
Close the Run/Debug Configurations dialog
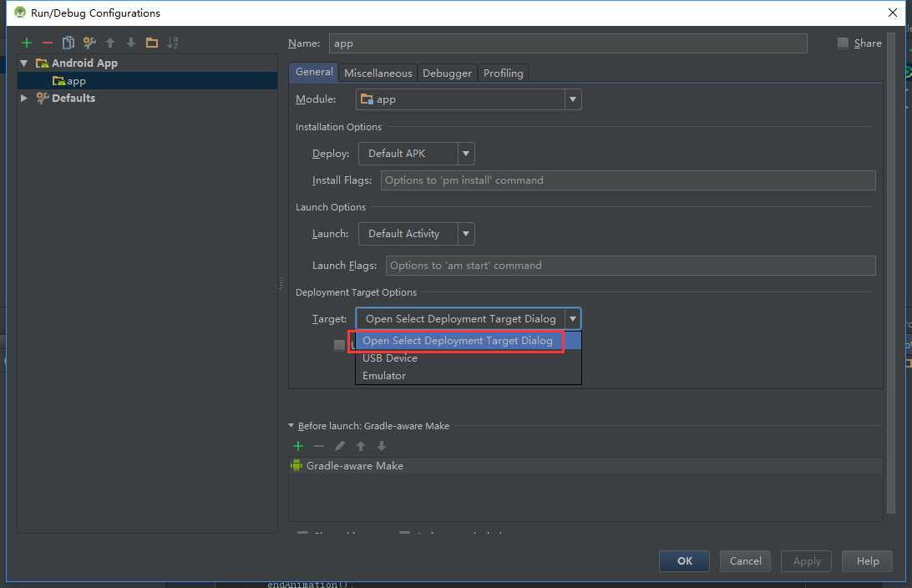coord(893,13)
